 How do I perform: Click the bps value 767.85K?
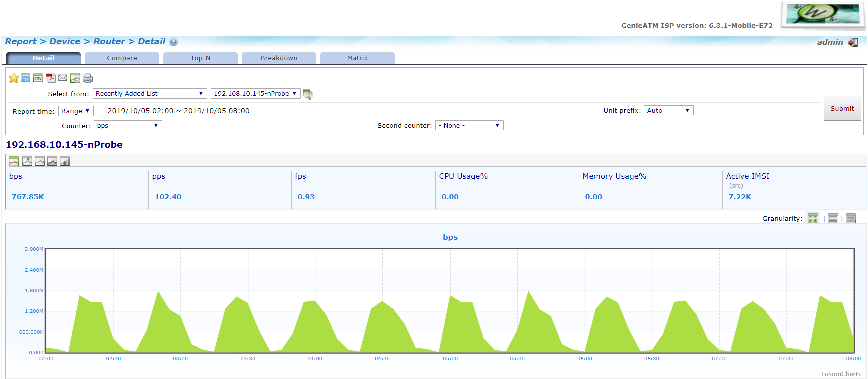point(28,197)
